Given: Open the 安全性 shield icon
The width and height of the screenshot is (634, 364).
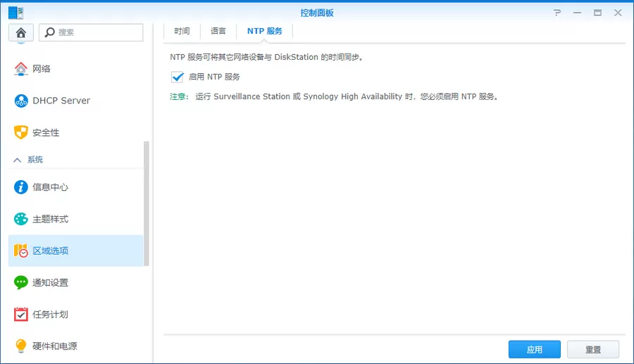Looking at the screenshot, I should coord(21,132).
